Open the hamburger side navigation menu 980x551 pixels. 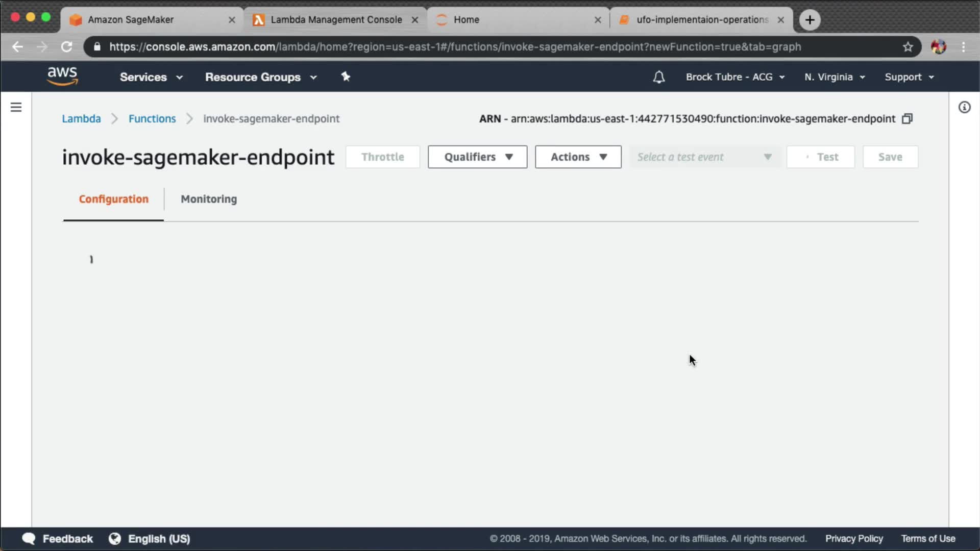(x=16, y=107)
